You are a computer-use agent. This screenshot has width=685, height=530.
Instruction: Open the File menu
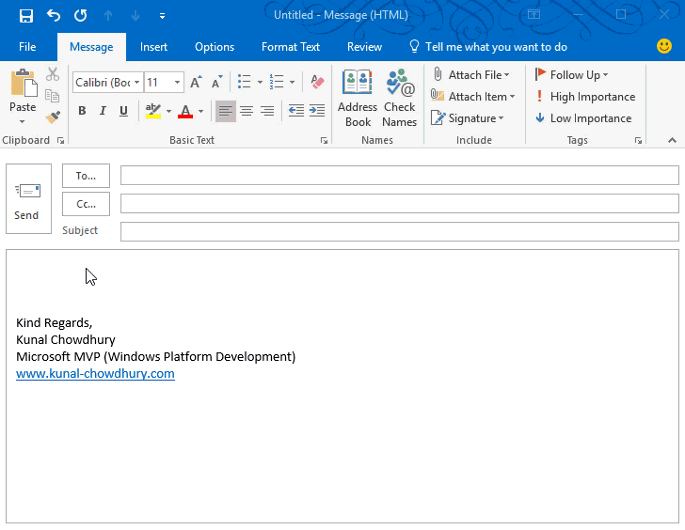tap(28, 47)
